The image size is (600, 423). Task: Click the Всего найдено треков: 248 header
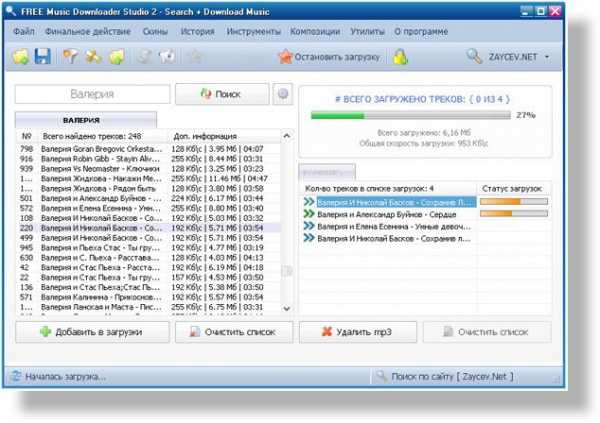[92, 136]
